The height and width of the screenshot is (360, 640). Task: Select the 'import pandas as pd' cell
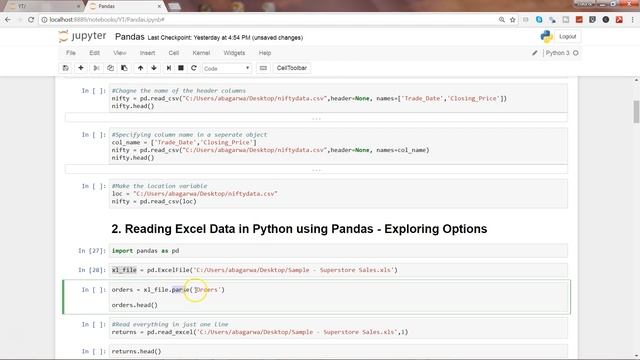(338, 251)
